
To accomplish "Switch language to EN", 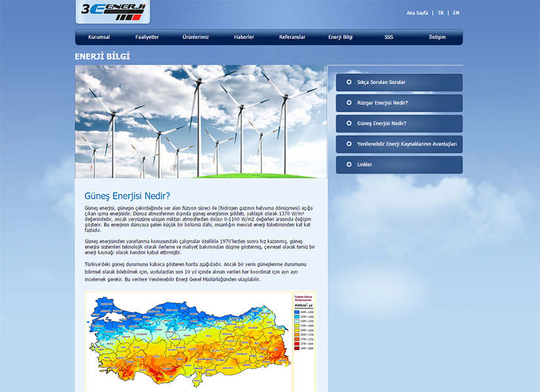I will pos(456,13).
